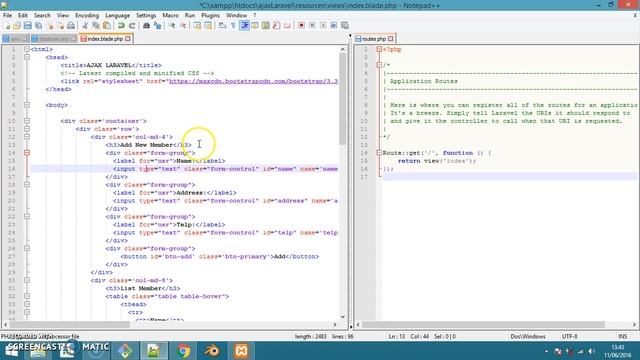Switch to the index.blade.php tab
Viewport: 640px width, 360px height.
tap(105, 39)
